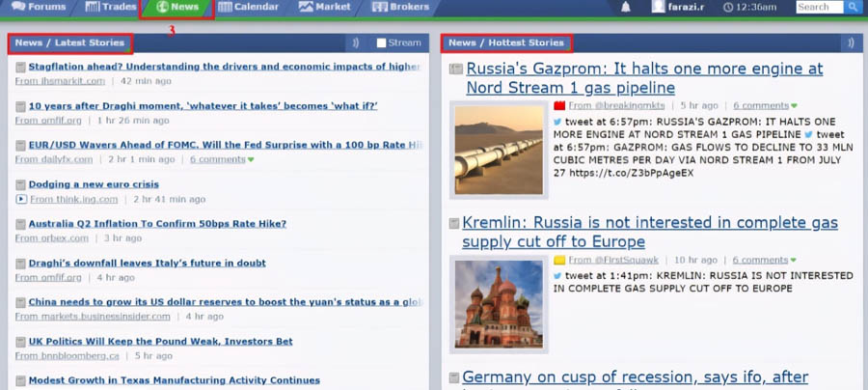Click the 12:36am clock time

(750, 7)
